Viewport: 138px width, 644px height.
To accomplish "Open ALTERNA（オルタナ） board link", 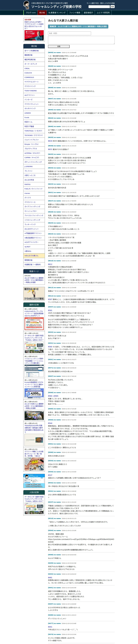I will [x=34, y=153].
